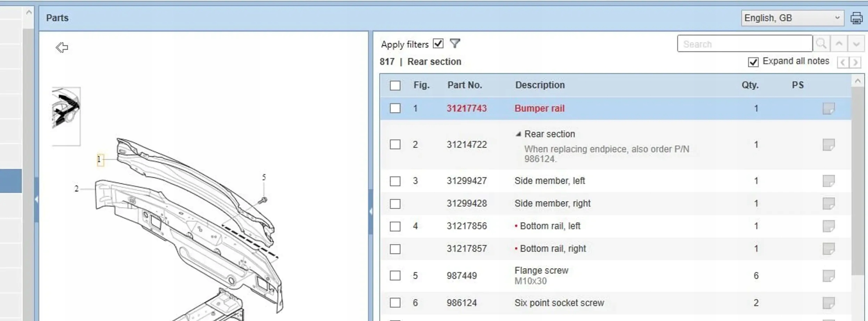Check the Six point socket screw checkbox
The width and height of the screenshot is (868, 321).
(x=395, y=303)
